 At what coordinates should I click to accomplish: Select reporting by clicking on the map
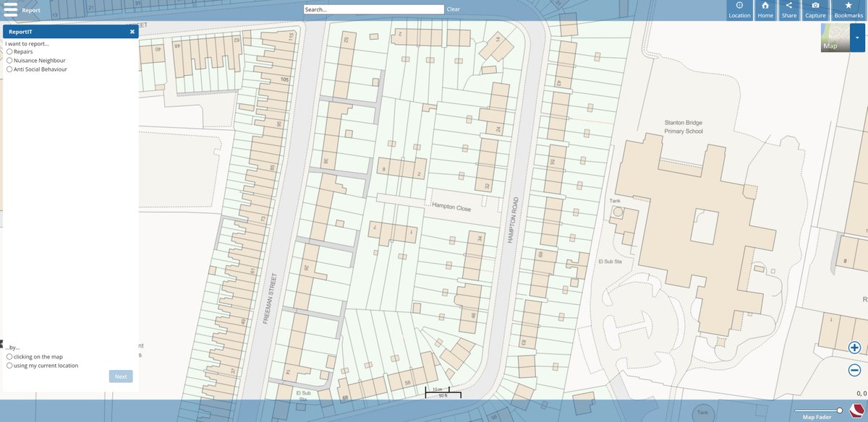[9, 356]
